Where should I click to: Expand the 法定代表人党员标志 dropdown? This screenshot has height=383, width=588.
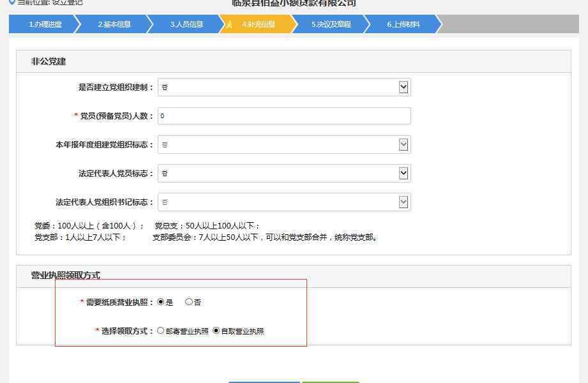click(x=403, y=173)
